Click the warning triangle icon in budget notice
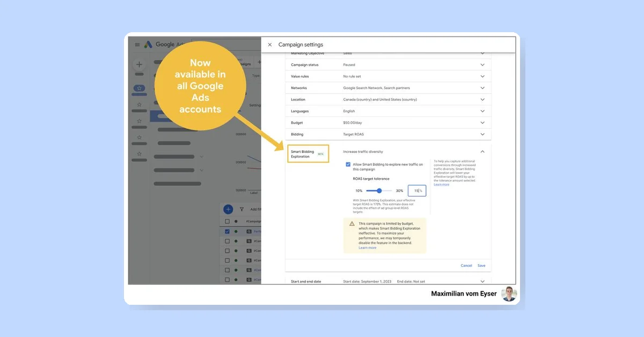The image size is (644, 337). tap(352, 224)
